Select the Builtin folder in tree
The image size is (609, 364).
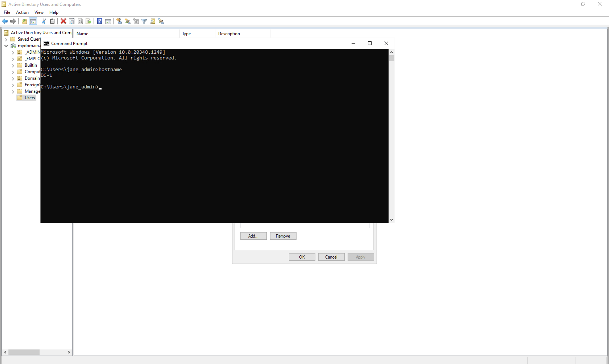point(27,65)
